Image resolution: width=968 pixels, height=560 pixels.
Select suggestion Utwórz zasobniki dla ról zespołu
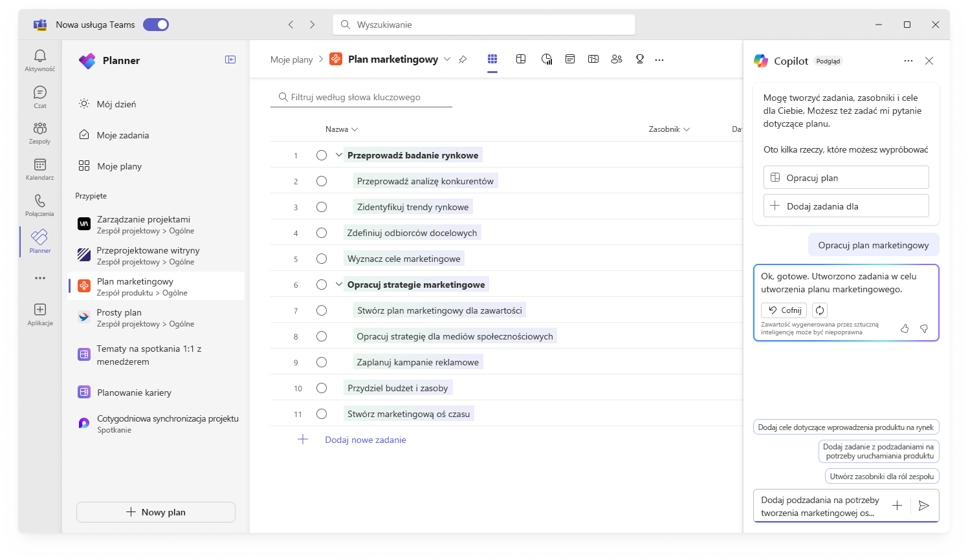click(x=882, y=477)
